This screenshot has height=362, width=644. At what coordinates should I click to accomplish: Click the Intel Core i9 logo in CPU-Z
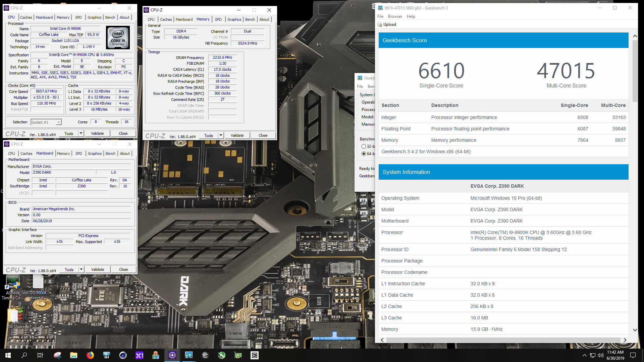point(118,38)
